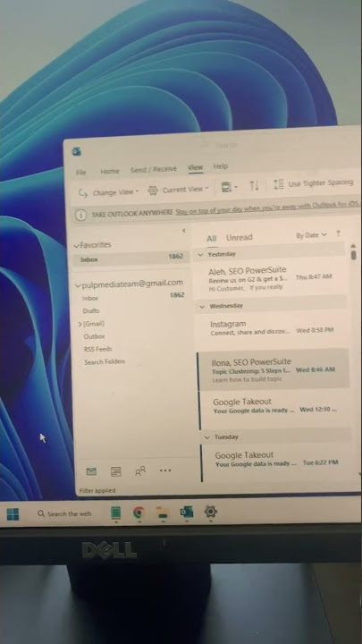Collapse the Favorites group

pyautogui.click(x=76, y=246)
